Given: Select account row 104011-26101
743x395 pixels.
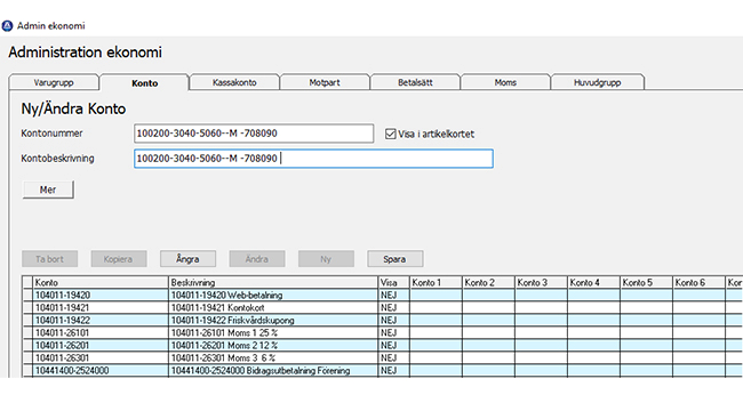Looking at the screenshot, I should tap(100, 333).
